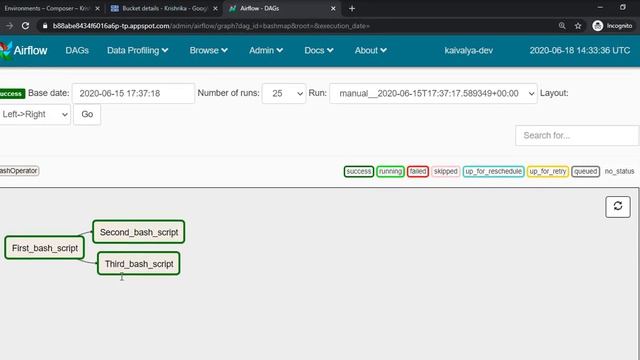Close the Airflow - DAGs tab
The width and height of the screenshot is (640, 360).
(x=333, y=8)
